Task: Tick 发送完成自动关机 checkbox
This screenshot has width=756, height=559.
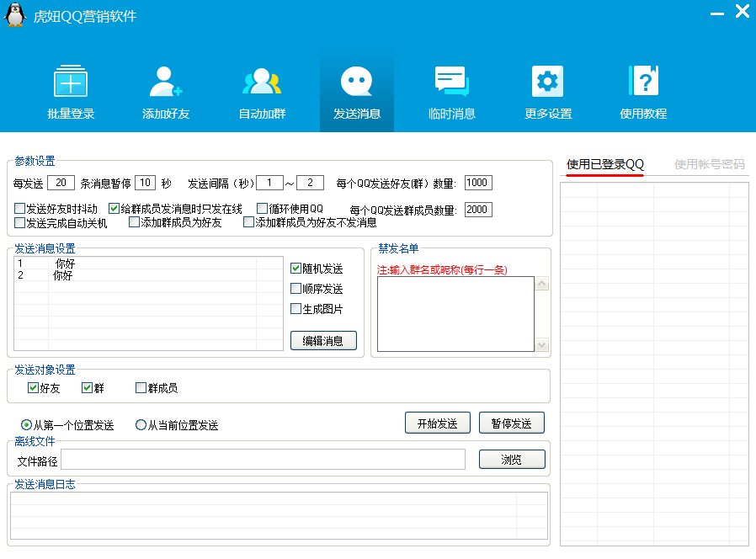Action: coord(19,223)
